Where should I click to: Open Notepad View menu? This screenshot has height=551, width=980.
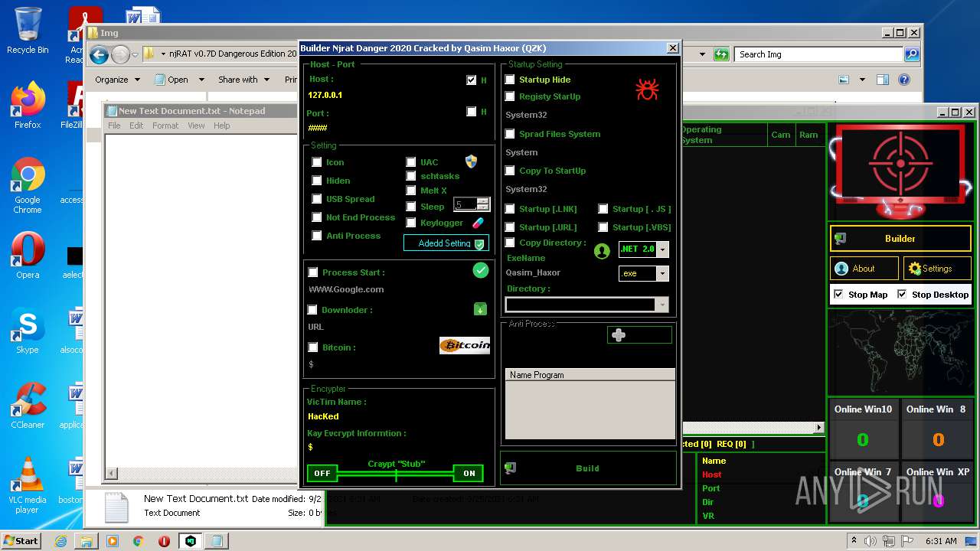pyautogui.click(x=196, y=126)
